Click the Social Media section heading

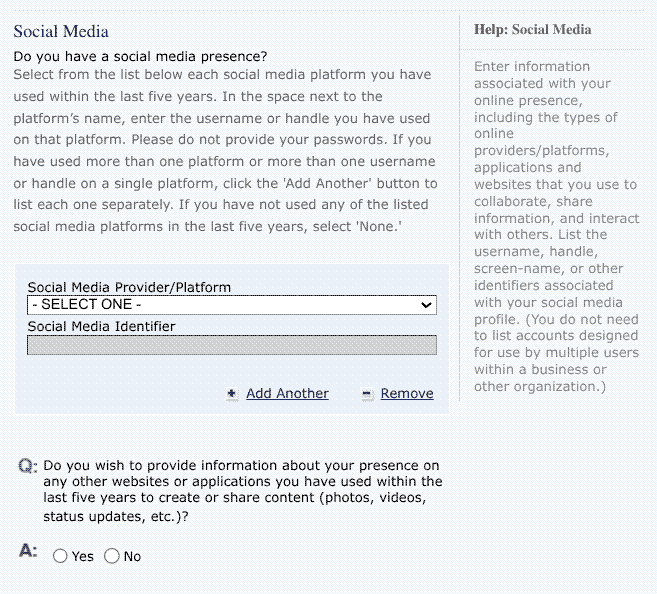click(x=61, y=32)
